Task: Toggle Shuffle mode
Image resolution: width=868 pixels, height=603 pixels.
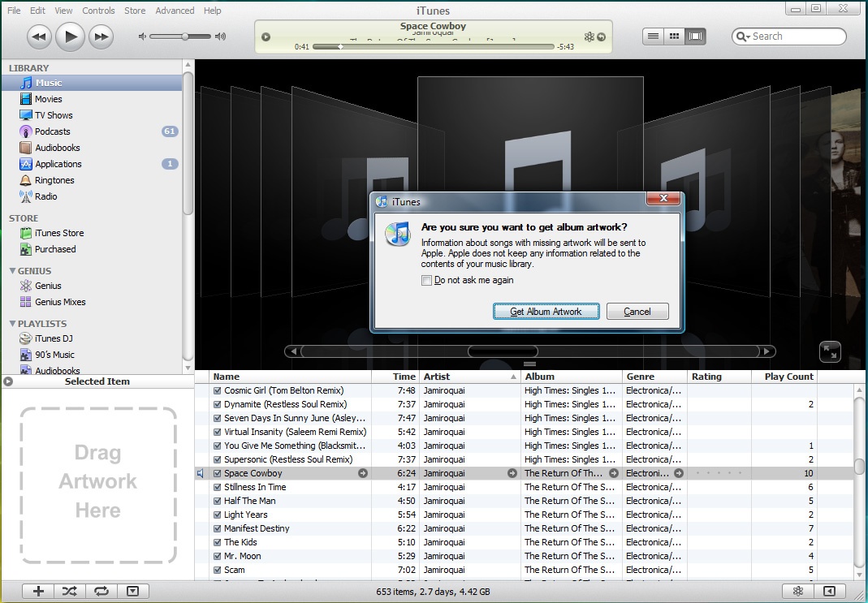Action: [70, 592]
